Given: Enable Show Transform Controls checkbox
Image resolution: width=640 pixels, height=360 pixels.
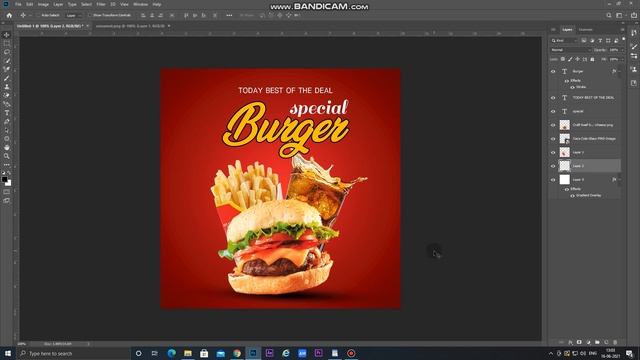Looking at the screenshot, I should (x=89, y=15).
